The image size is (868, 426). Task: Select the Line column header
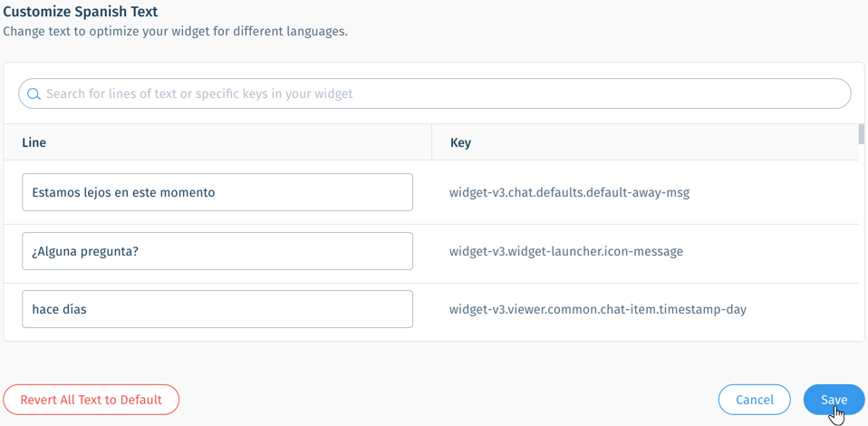34,142
